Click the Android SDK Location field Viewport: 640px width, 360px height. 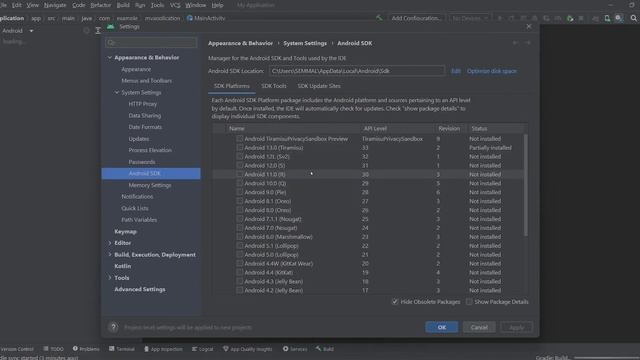[356, 71]
